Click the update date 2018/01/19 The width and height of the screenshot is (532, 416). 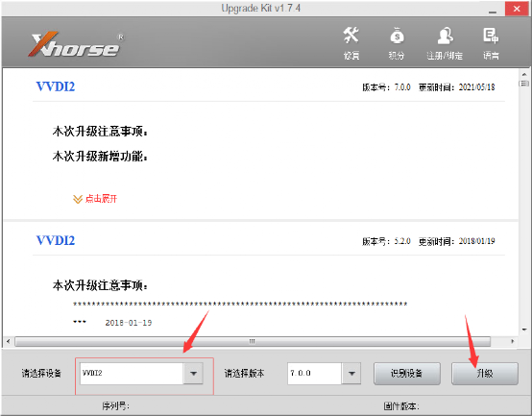476,241
